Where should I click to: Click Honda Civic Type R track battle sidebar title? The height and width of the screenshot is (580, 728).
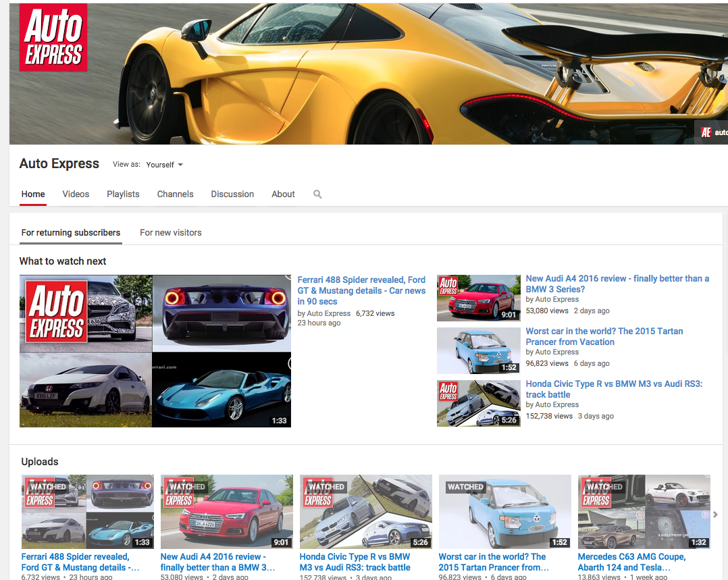tap(614, 389)
